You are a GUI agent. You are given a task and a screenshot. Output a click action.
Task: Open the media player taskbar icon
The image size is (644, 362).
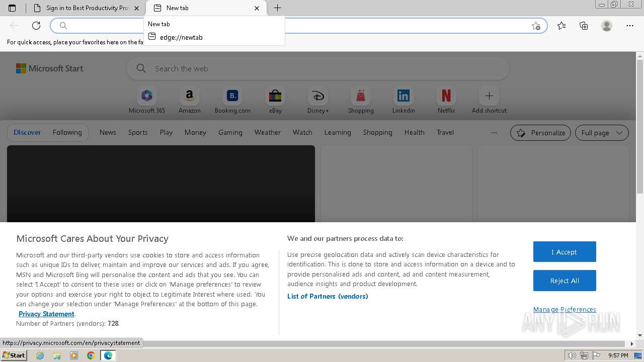pyautogui.click(x=74, y=355)
